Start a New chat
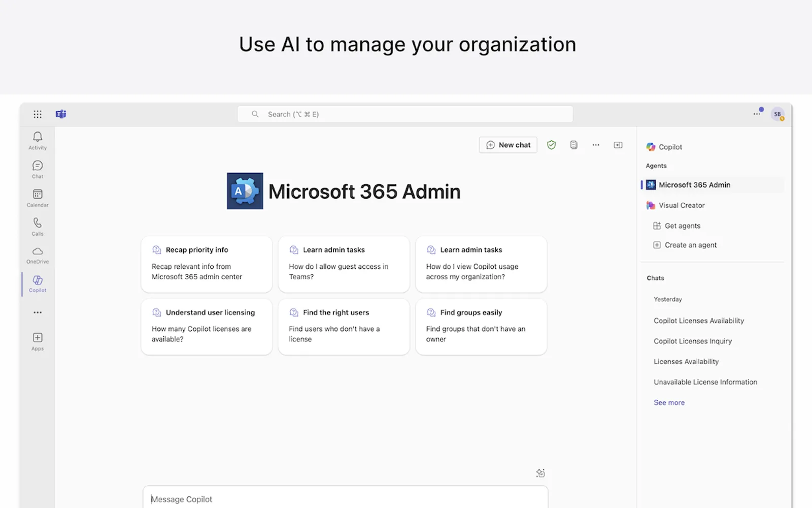Screen dimensions: 812x508 pos(508,145)
